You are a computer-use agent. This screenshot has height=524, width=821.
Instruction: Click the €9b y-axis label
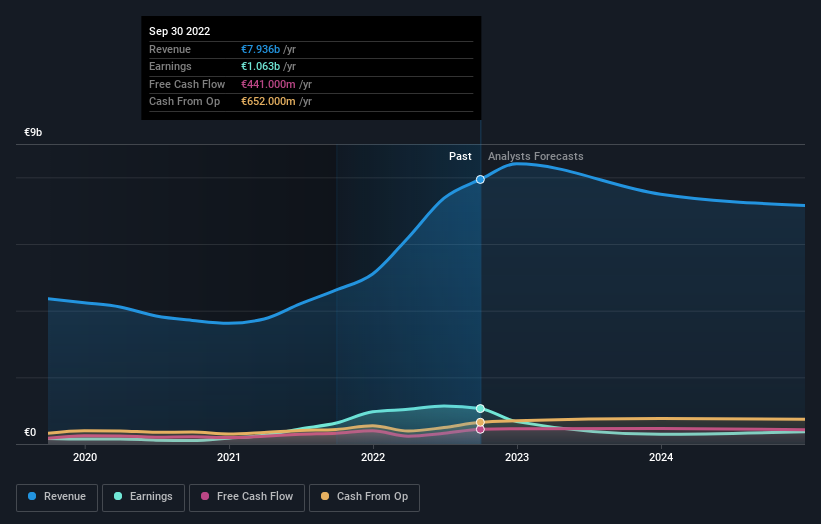[33, 132]
